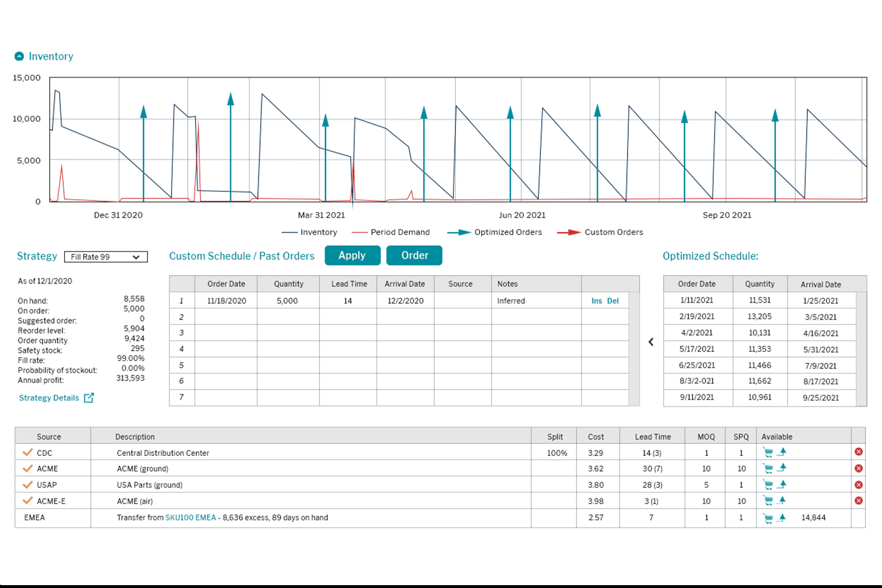The height and width of the screenshot is (588, 882).
Task: Toggle the CDC source checkmark
Action: pyautogui.click(x=27, y=452)
